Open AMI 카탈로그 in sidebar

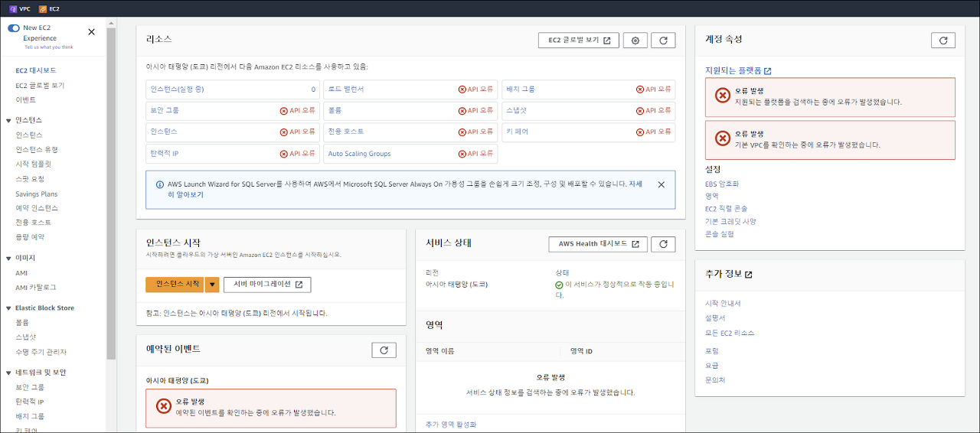coord(36,287)
